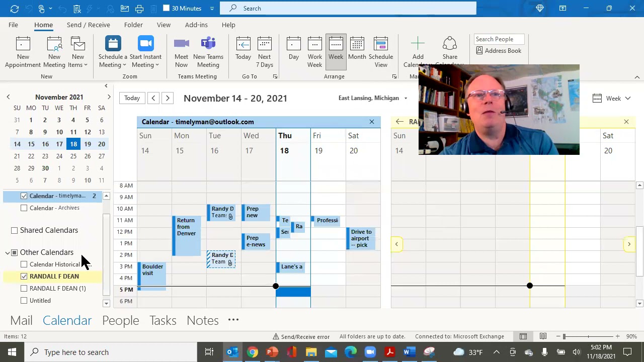Switch to the Folder tab

pos(133,25)
